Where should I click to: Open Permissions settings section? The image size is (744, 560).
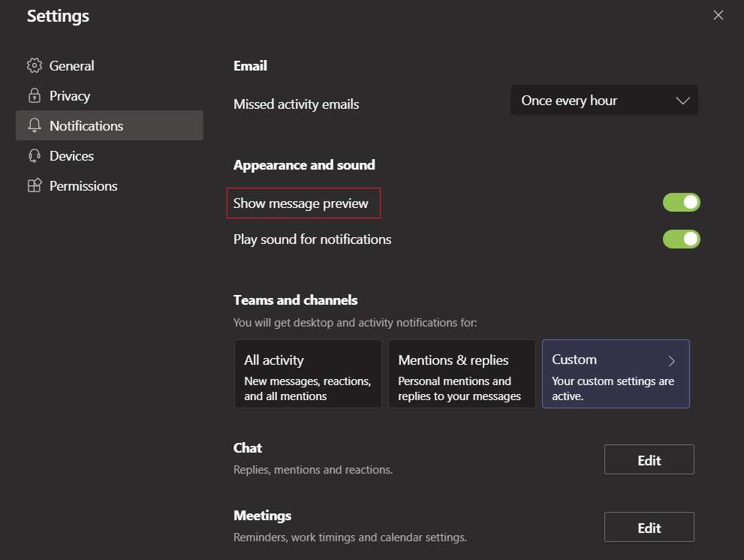[x=83, y=186]
